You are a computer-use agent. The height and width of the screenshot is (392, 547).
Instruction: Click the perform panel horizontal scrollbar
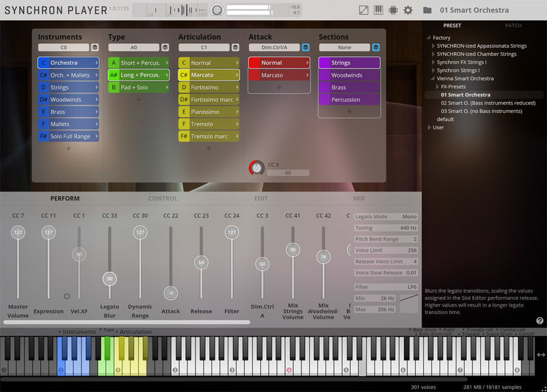pyautogui.click(x=127, y=322)
